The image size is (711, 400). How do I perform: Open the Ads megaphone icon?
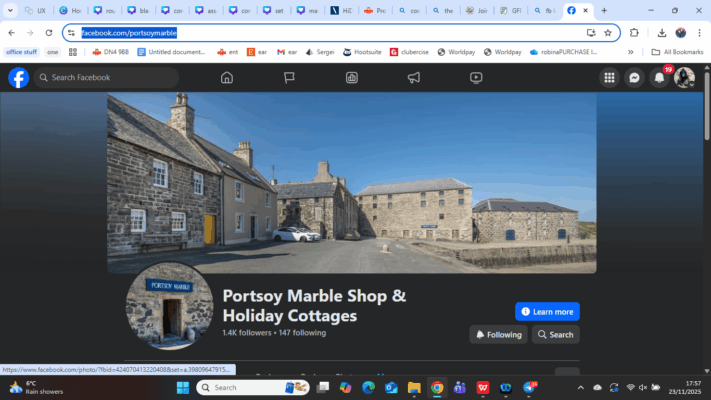[413, 77]
